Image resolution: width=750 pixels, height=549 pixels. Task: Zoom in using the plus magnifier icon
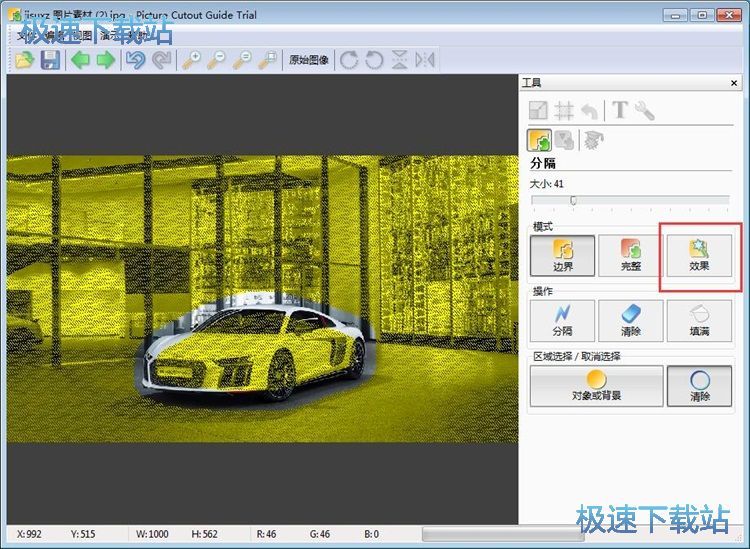pyautogui.click(x=190, y=60)
